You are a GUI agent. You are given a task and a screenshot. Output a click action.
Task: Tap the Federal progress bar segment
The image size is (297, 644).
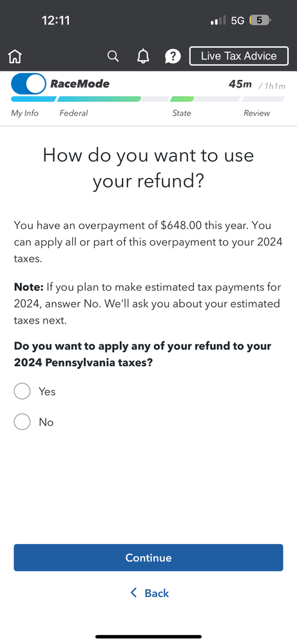click(x=99, y=99)
